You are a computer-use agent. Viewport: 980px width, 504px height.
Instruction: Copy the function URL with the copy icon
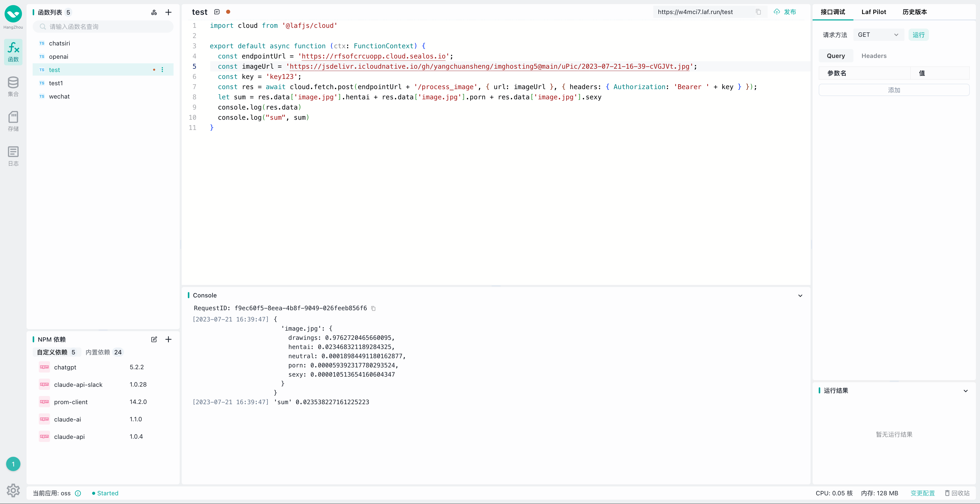(758, 12)
